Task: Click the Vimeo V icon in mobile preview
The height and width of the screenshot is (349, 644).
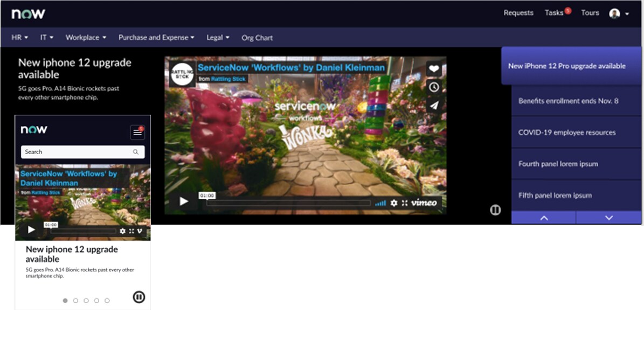Action: (140, 231)
